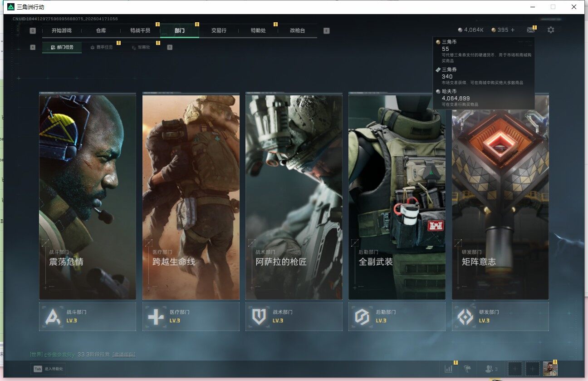This screenshot has height=381, width=588.
Task: Open the player avatar profile
Action: coord(550,369)
